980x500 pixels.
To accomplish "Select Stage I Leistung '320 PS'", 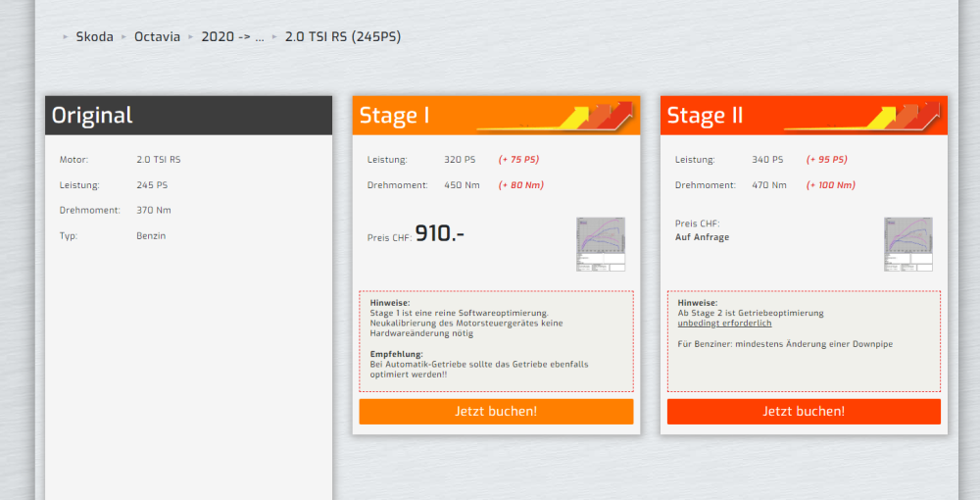I will 460,160.
